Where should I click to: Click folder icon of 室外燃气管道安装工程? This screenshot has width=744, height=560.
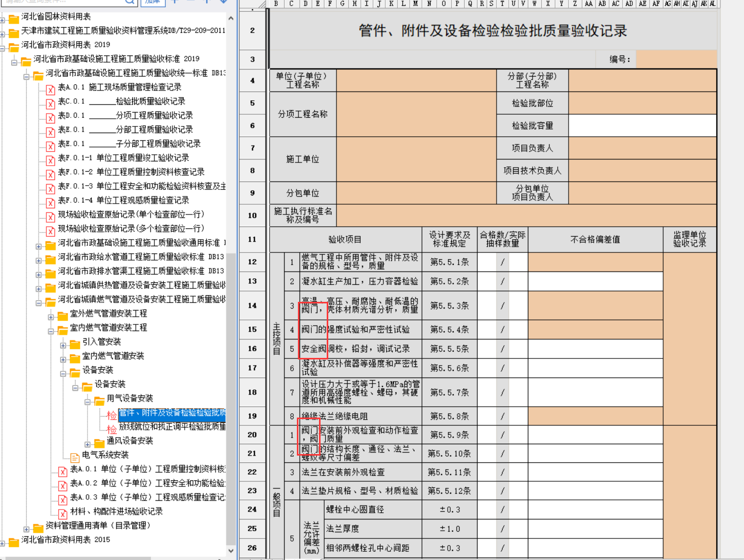point(63,315)
